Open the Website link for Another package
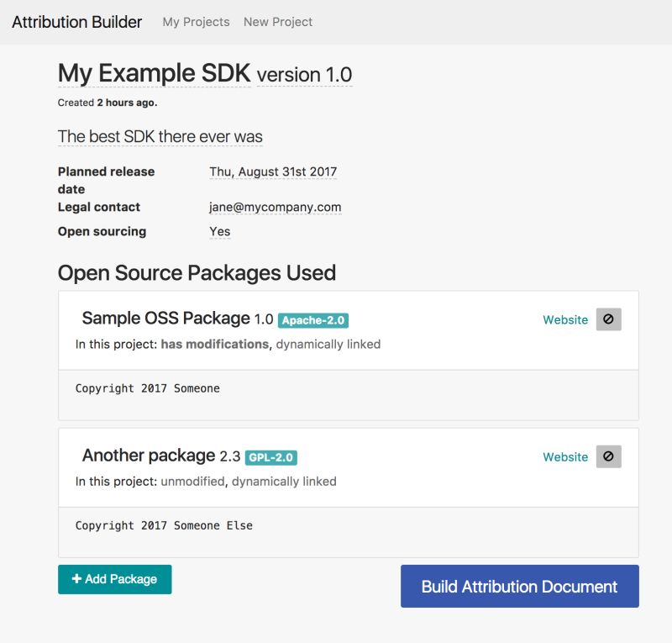Viewport: 672px width, 643px height. [x=564, y=456]
